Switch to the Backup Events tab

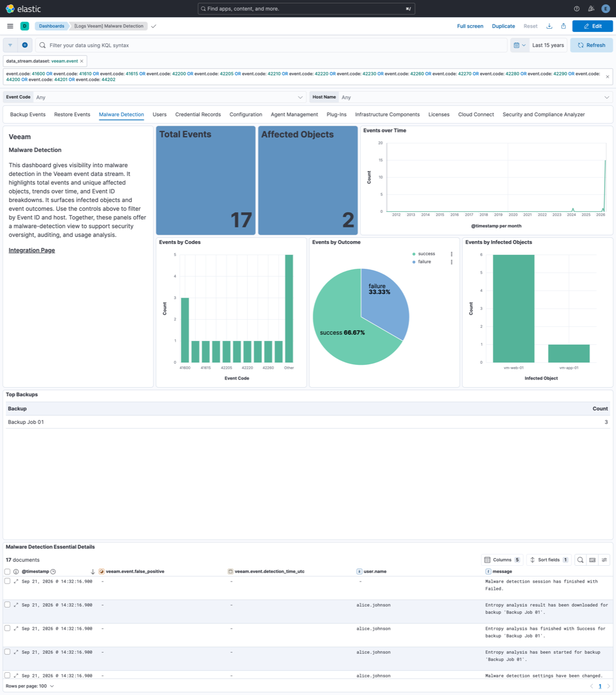pyautogui.click(x=28, y=115)
